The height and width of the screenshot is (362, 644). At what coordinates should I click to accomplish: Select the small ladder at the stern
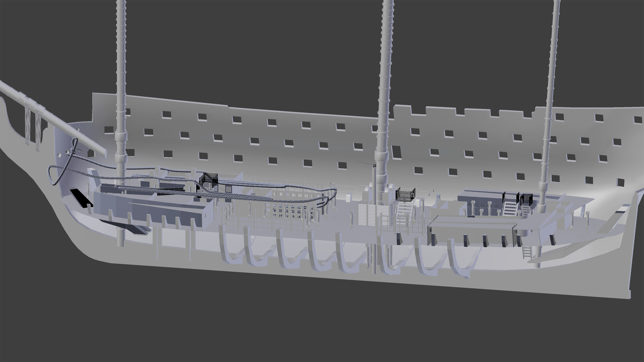(526, 252)
